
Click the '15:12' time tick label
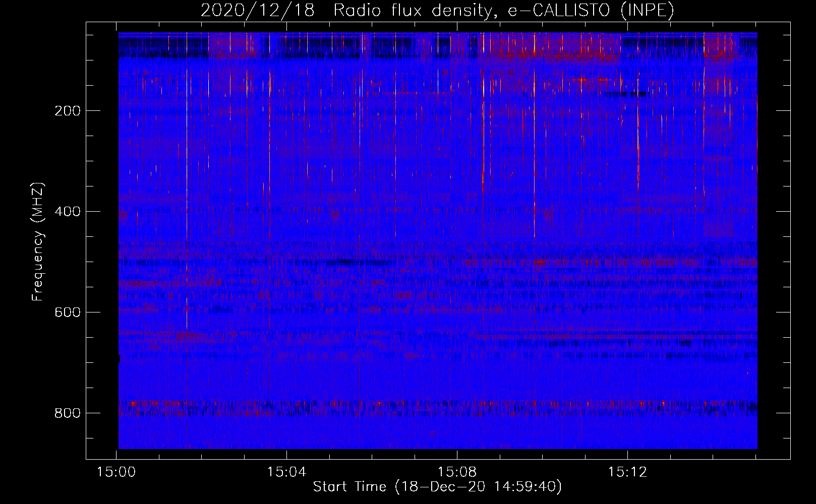tap(627, 472)
